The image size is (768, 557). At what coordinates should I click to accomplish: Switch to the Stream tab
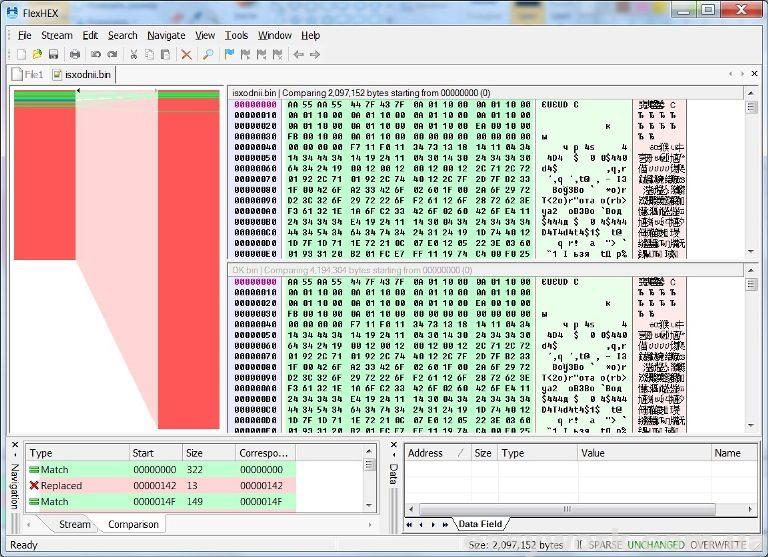point(74,524)
